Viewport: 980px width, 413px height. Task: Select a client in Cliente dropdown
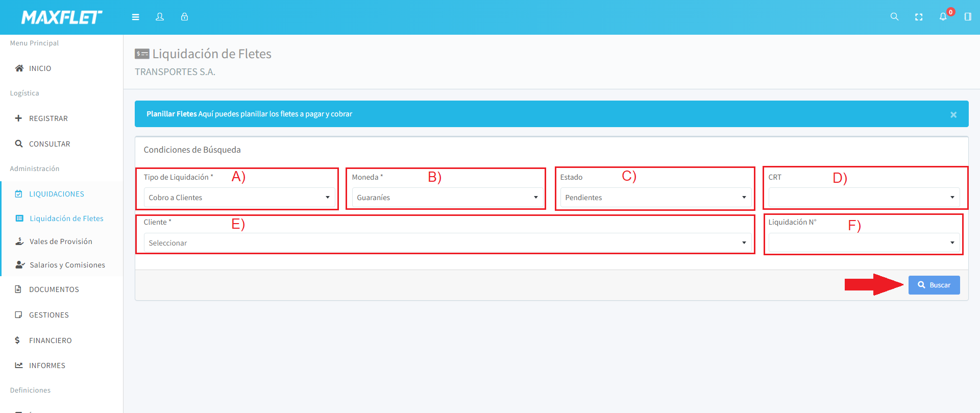coord(447,243)
